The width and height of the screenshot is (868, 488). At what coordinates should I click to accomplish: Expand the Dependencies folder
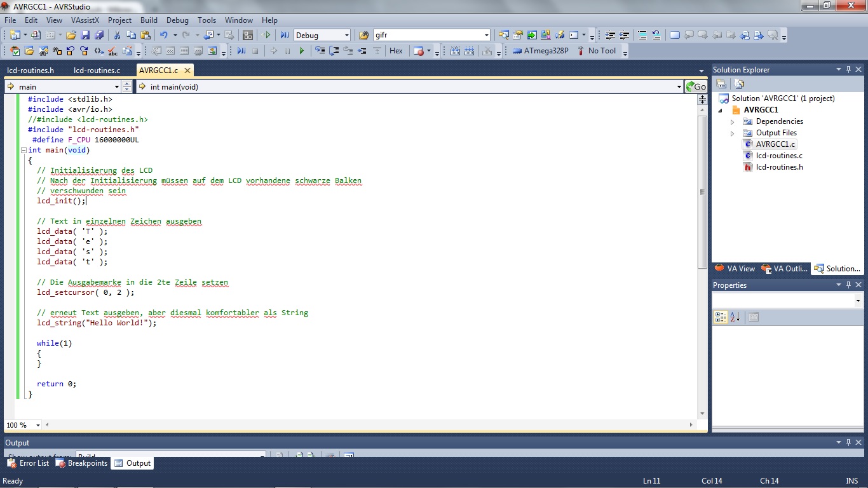(x=732, y=121)
